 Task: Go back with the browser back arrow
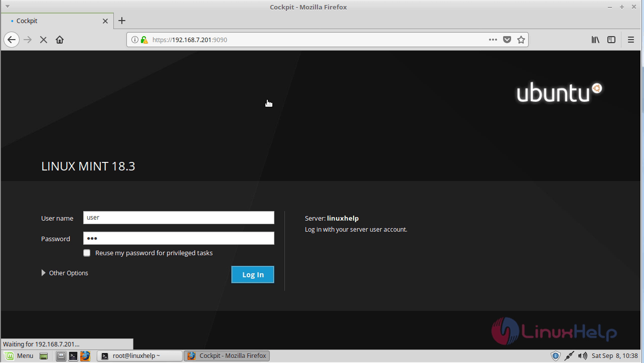click(12, 40)
